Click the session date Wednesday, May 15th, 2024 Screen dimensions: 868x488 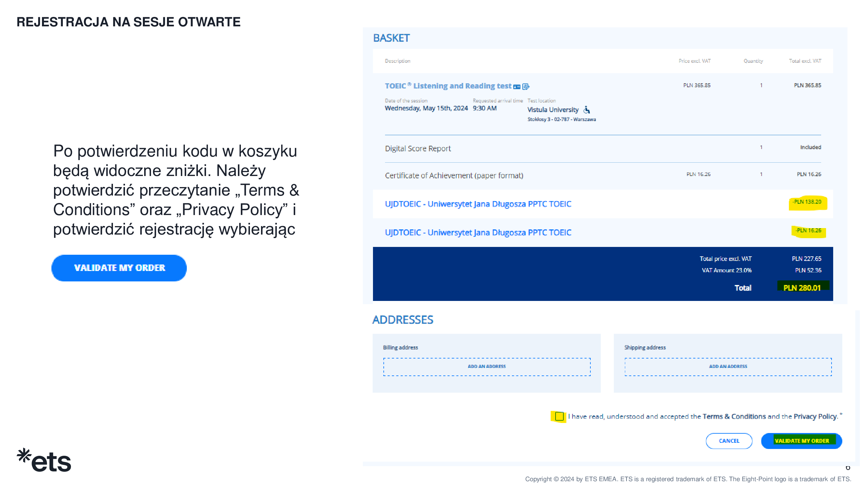point(426,108)
